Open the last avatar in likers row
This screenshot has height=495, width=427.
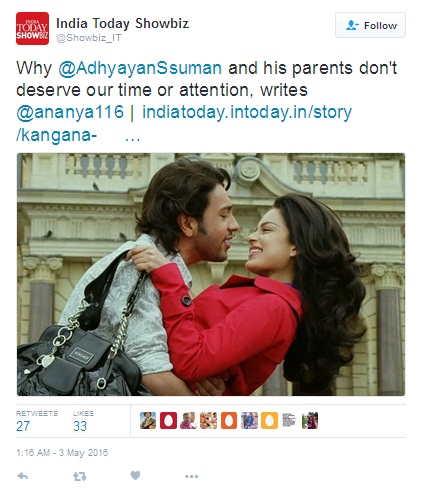tap(310, 420)
